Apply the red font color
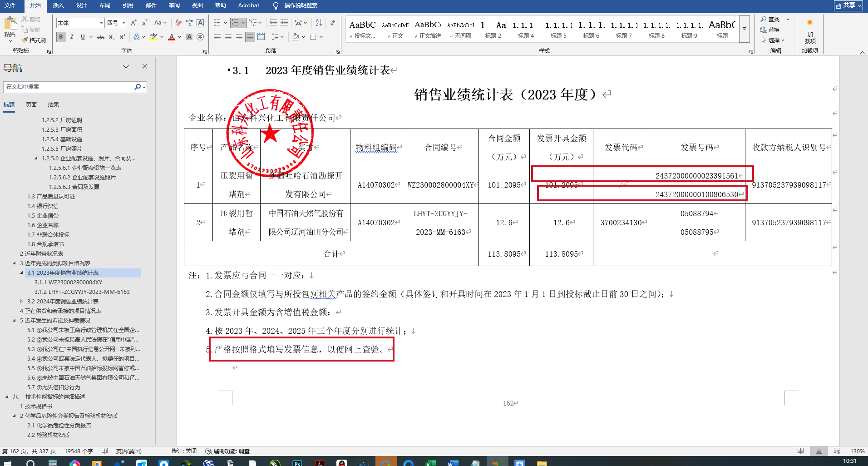Viewport: 868px width, 466px height. coord(172,37)
